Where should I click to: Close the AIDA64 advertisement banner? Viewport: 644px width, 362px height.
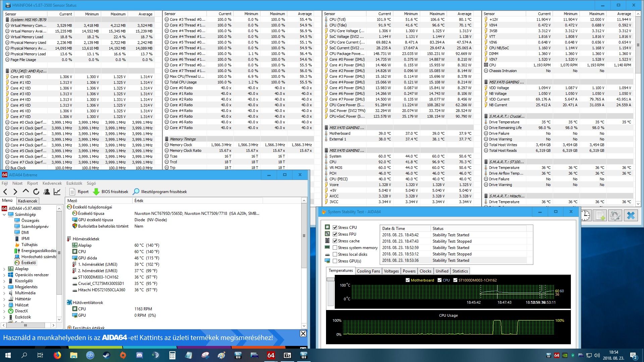(303, 334)
